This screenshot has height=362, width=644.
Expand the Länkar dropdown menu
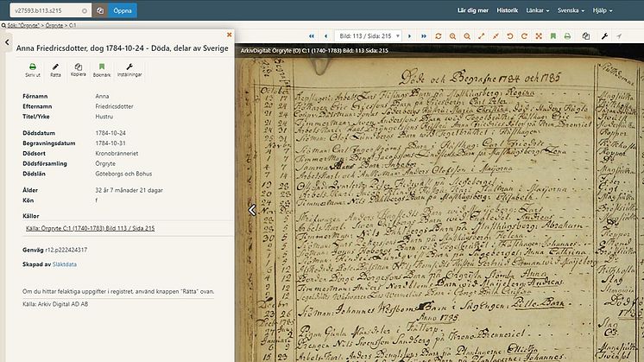(x=538, y=10)
